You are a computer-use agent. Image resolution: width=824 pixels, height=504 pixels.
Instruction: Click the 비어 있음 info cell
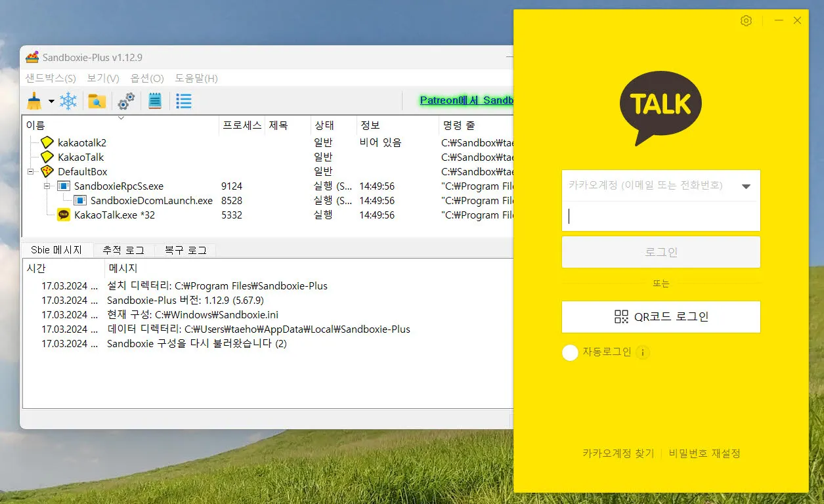tap(380, 142)
